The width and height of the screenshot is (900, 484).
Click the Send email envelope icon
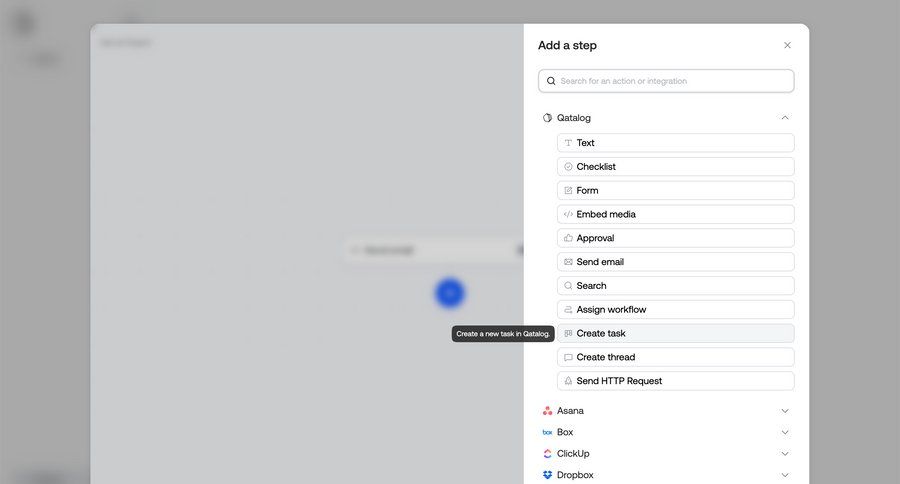tap(568, 262)
